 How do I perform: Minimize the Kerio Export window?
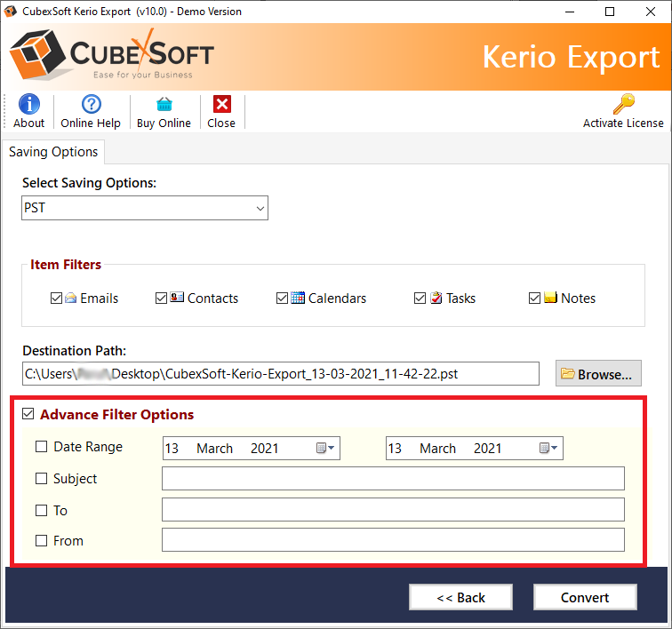pyautogui.click(x=570, y=12)
